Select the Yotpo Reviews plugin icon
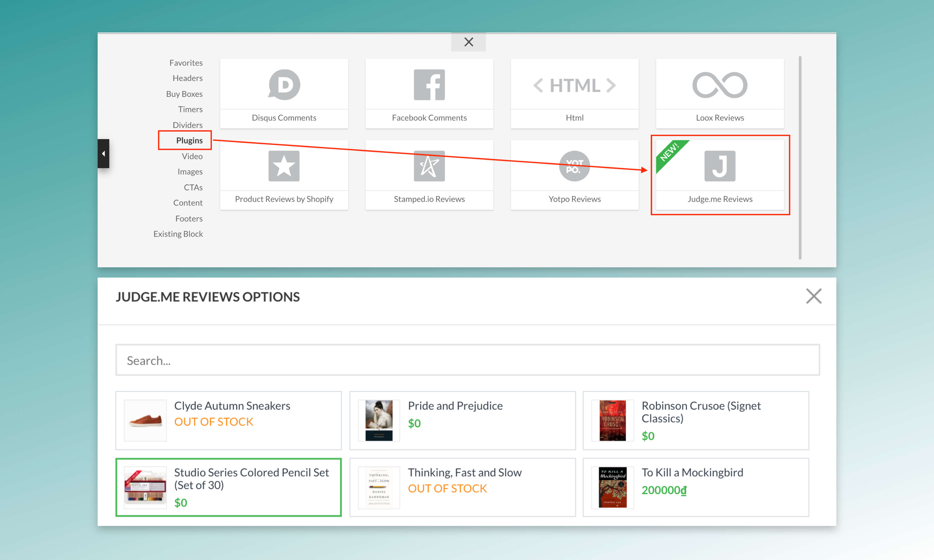This screenshot has width=934, height=560. (574, 166)
